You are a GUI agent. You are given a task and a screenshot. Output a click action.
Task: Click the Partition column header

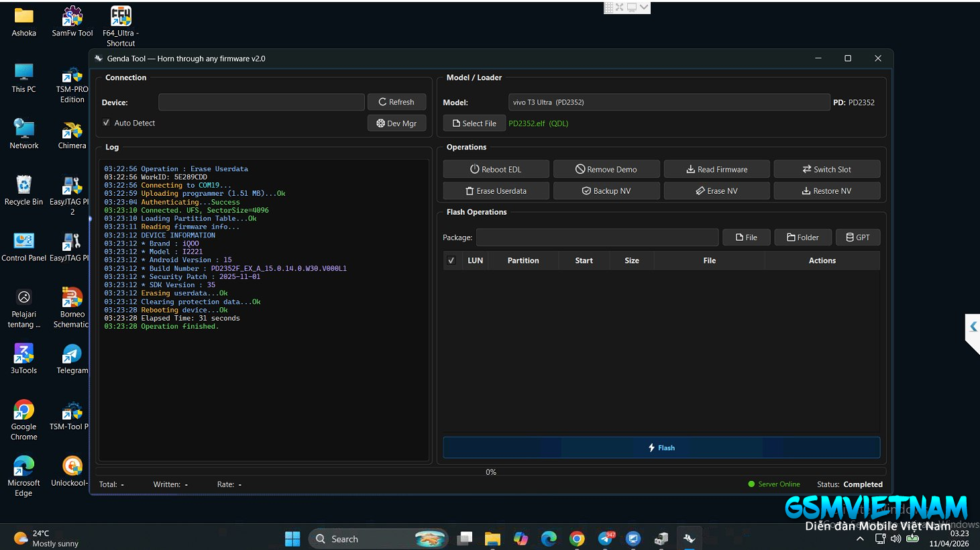[523, 261]
